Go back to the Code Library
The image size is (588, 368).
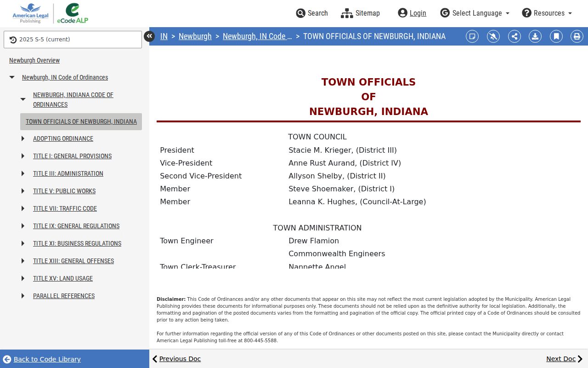(42, 359)
